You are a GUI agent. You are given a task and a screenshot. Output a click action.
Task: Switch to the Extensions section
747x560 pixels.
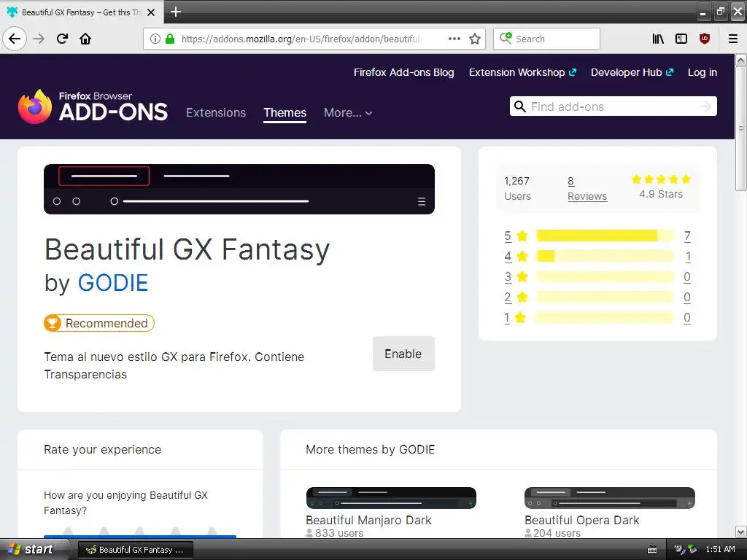click(x=216, y=112)
